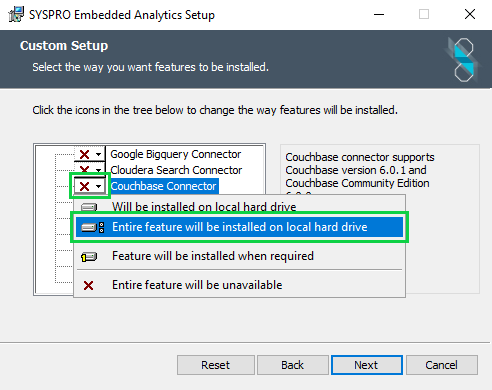Select Google Bigquery Connector tree row
Viewport: 492px width, 390px height.
pos(175,154)
